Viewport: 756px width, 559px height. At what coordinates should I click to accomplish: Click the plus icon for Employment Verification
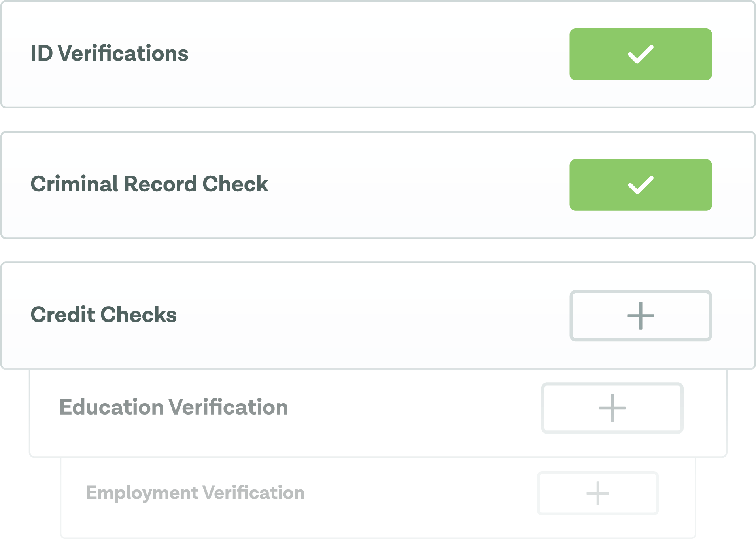(x=597, y=493)
